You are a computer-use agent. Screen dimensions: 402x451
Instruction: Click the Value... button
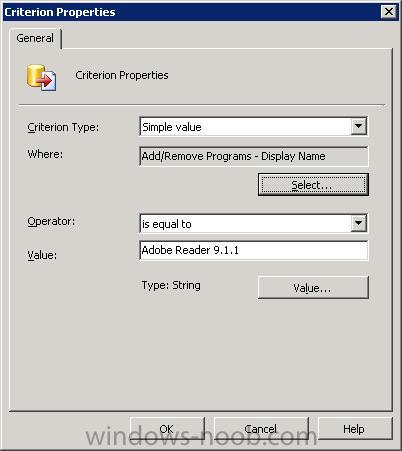point(313,287)
